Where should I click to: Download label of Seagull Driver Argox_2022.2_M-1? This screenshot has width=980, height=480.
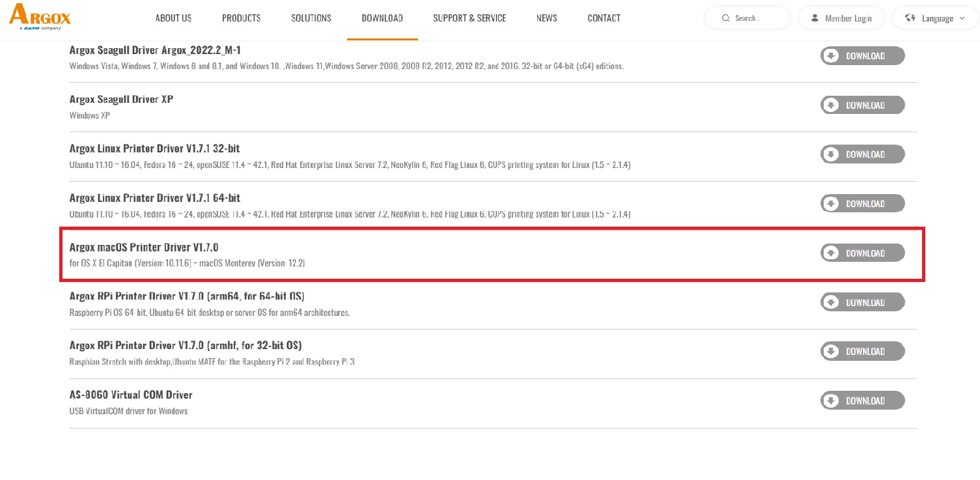tap(865, 56)
